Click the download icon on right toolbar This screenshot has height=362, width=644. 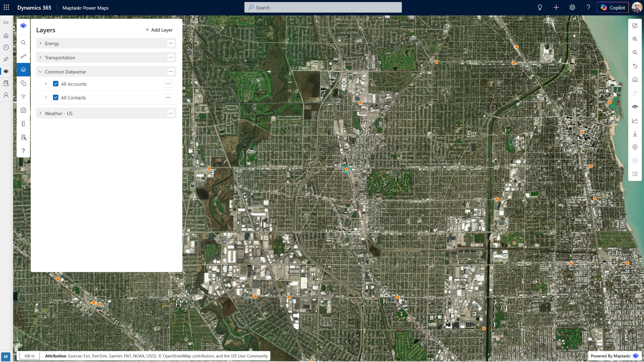(x=635, y=134)
